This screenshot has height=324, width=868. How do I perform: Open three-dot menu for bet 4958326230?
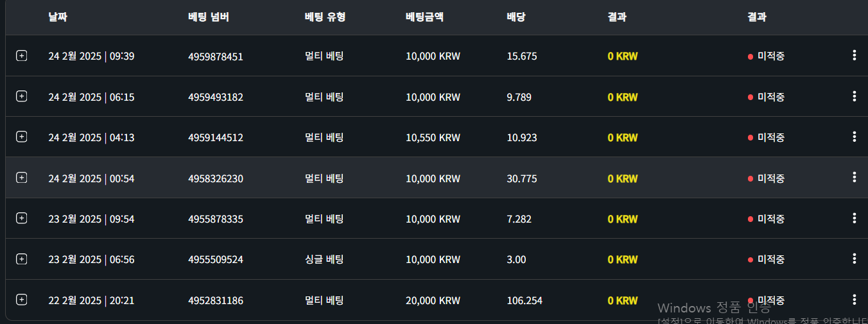(854, 177)
